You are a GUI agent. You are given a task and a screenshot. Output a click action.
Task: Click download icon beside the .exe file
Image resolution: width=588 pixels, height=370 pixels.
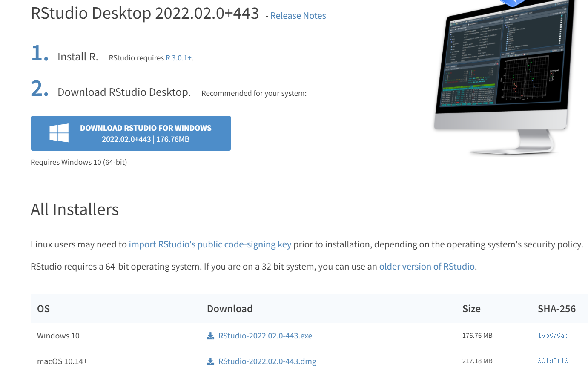tap(210, 336)
